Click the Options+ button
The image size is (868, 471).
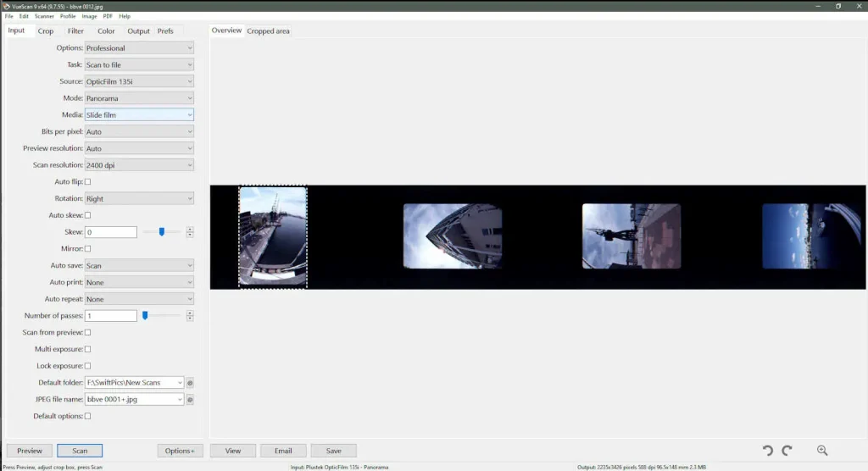click(180, 451)
